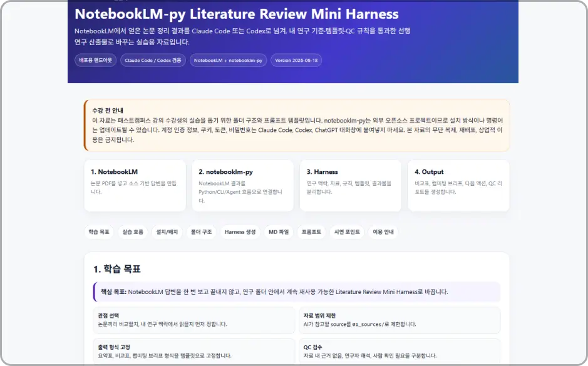Select the 출력 형식 고정 goal card
The width and height of the screenshot is (588, 366).
(194, 352)
